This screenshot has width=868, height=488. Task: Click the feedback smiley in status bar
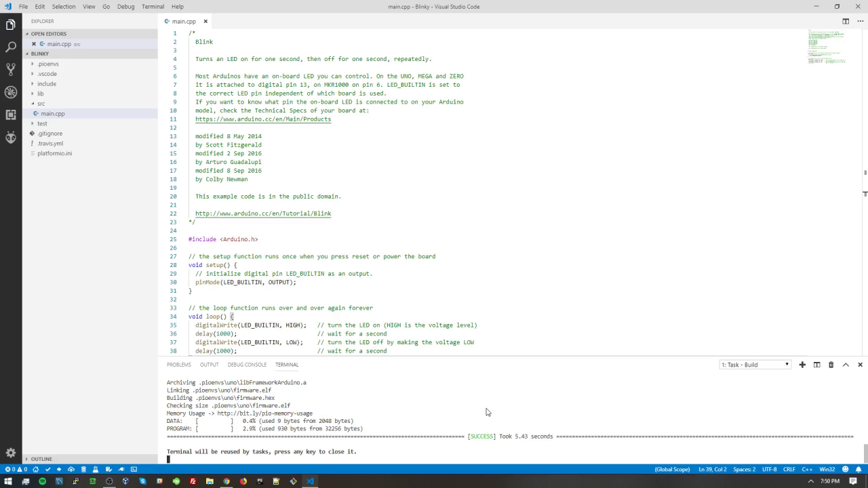pyautogui.click(x=845, y=469)
